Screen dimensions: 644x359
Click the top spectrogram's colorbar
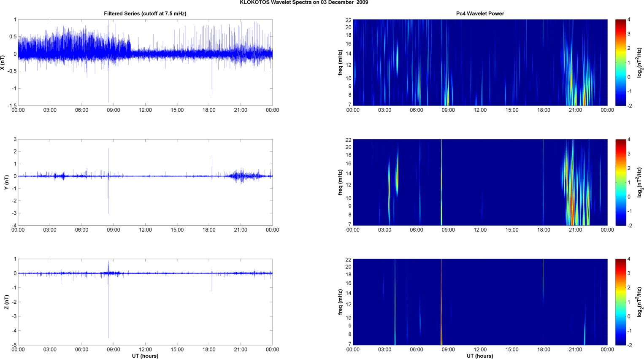(620, 62)
